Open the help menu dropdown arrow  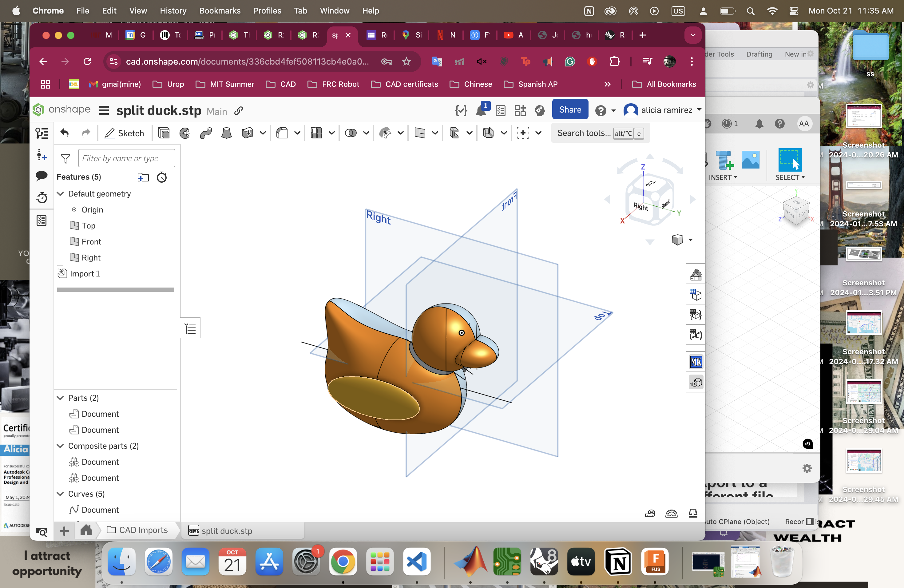click(x=613, y=110)
